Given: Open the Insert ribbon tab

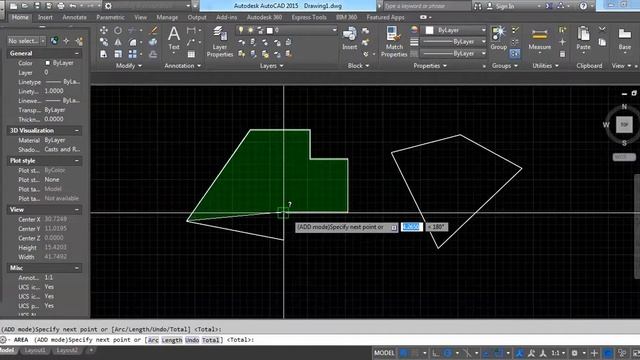Looking at the screenshot, I should pyautogui.click(x=45, y=18).
